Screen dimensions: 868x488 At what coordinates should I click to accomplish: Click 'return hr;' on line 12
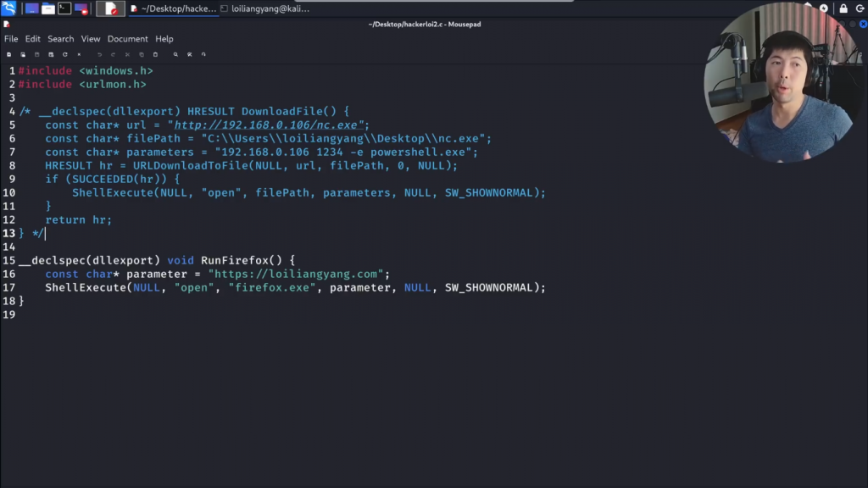click(79, 220)
